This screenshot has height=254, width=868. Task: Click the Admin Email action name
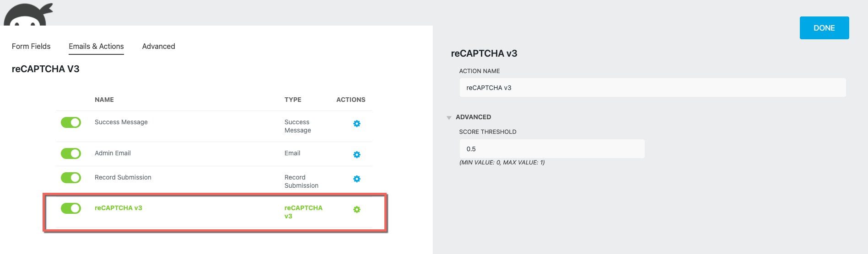pyautogui.click(x=113, y=153)
